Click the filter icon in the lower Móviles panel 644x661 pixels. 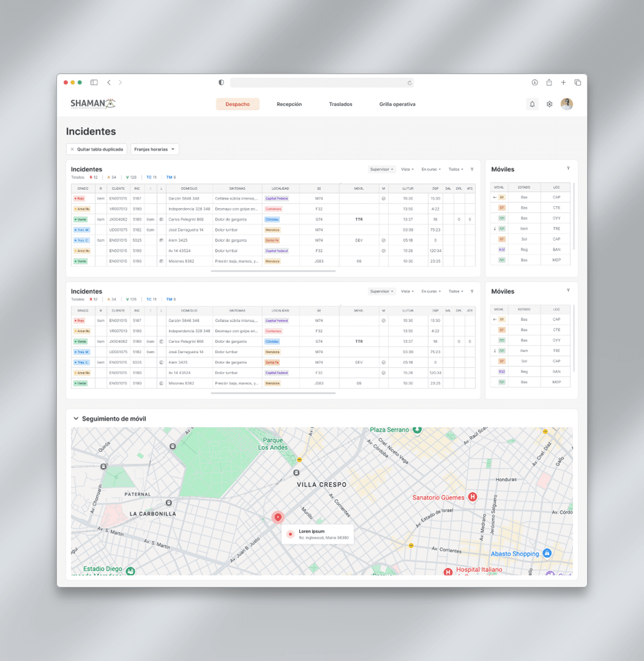[568, 290]
